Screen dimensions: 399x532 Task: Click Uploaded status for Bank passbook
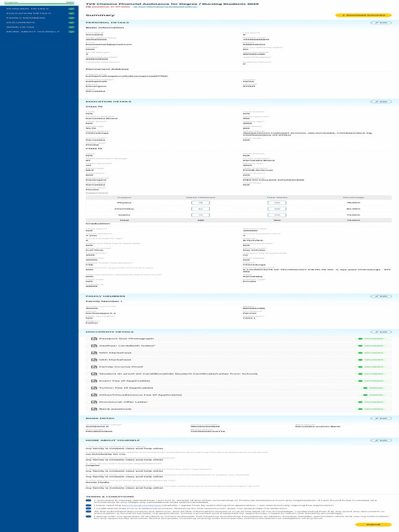[371, 409]
